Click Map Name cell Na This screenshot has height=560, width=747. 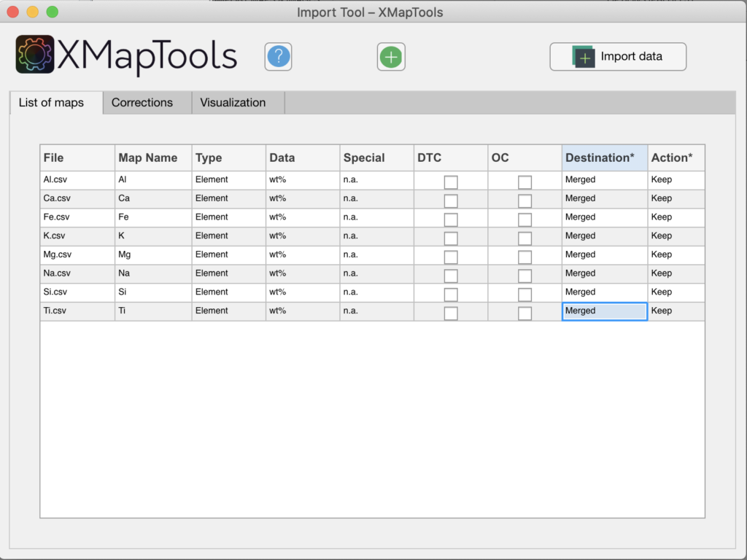[153, 274]
